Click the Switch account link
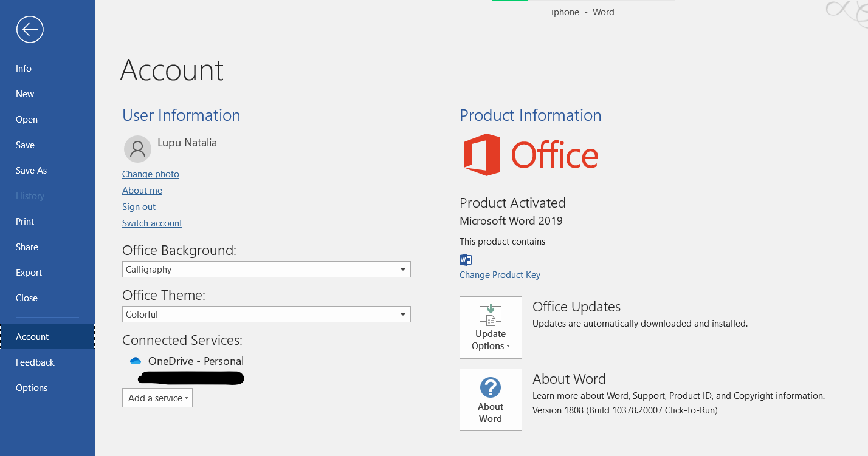 pos(152,223)
